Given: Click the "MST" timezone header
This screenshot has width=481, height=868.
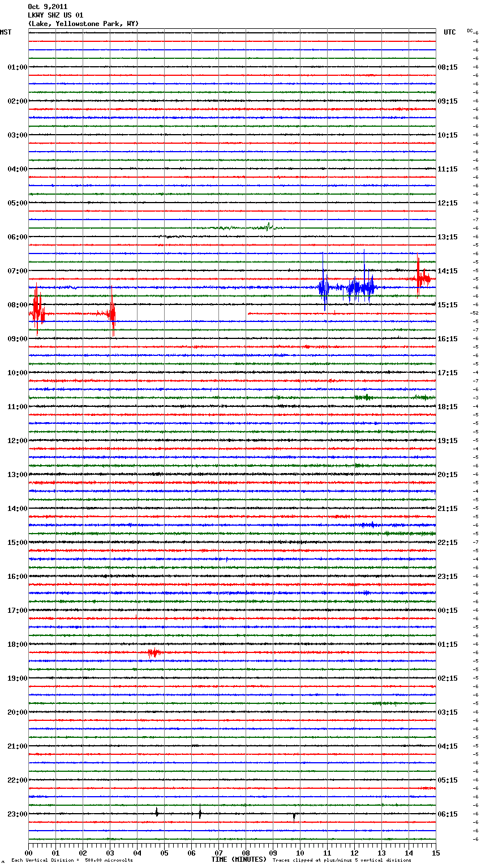Looking at the screenshot, I should (6, 32).
